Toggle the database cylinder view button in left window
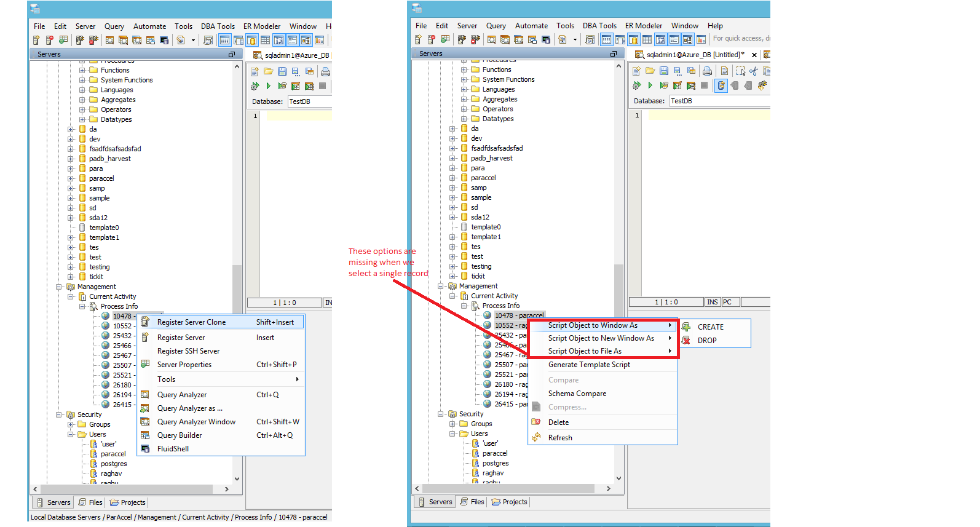The width and height of the screenshot is (980, 527). 251,40
